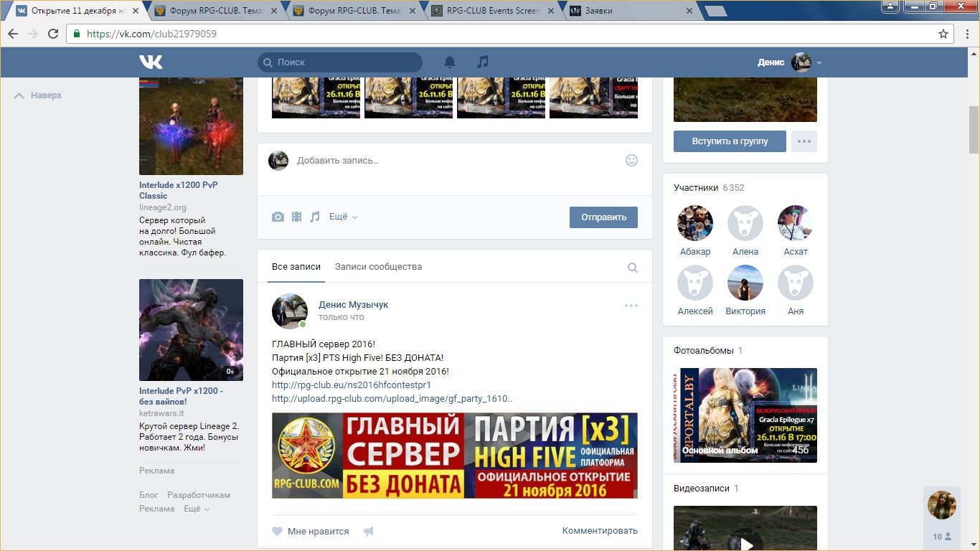Open user menu arrow next to Денис
Image resolution: width=980 pixels, height=551 pixels.
(819, 63)
